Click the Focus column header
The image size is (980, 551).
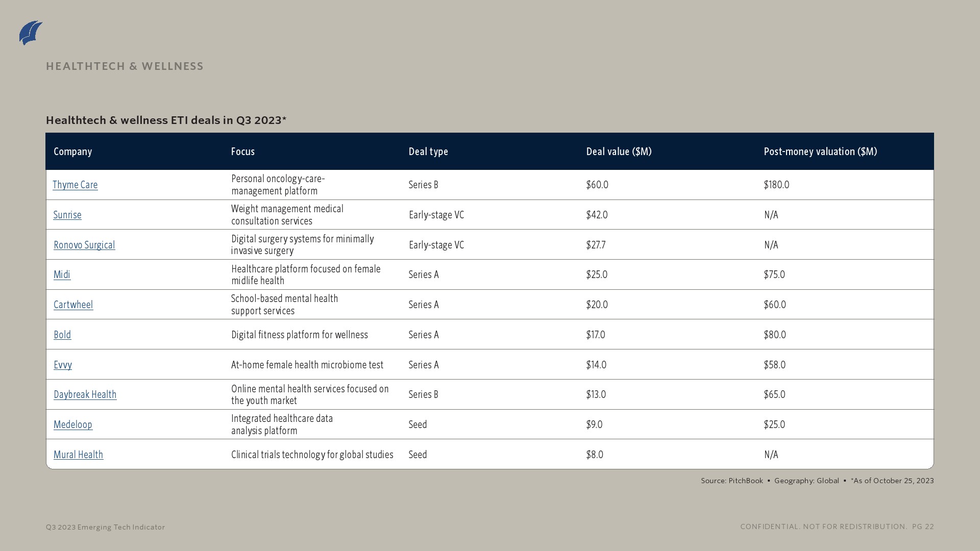tap(243, 152)
